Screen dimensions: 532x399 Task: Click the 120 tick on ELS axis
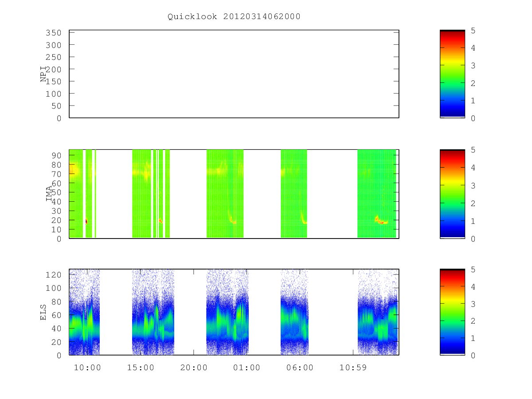point(54,275)
